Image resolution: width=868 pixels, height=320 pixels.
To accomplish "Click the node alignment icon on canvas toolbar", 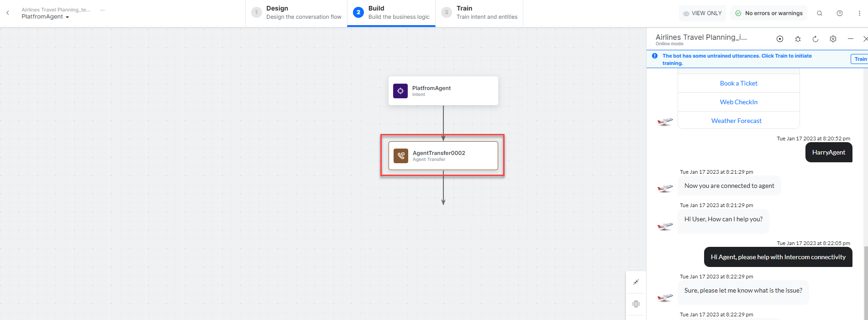I will (x=636, y=304).
